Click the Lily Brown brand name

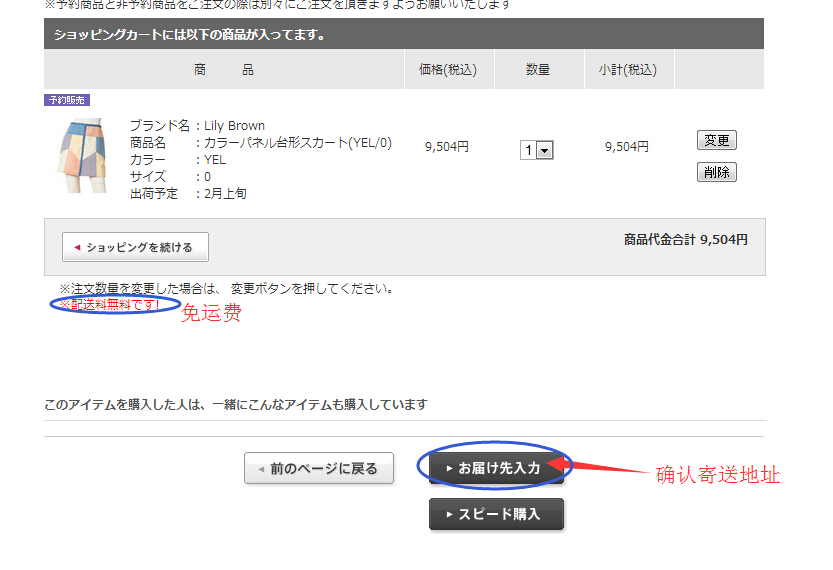(234, 126)
